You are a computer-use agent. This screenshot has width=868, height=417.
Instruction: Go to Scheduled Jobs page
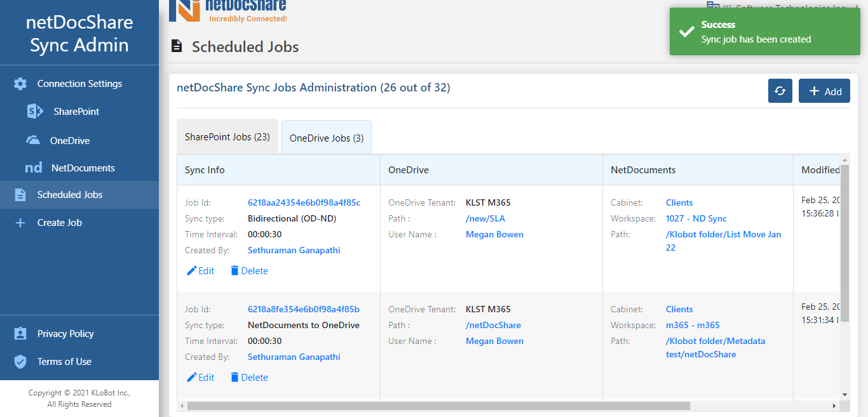coord(79,195)
